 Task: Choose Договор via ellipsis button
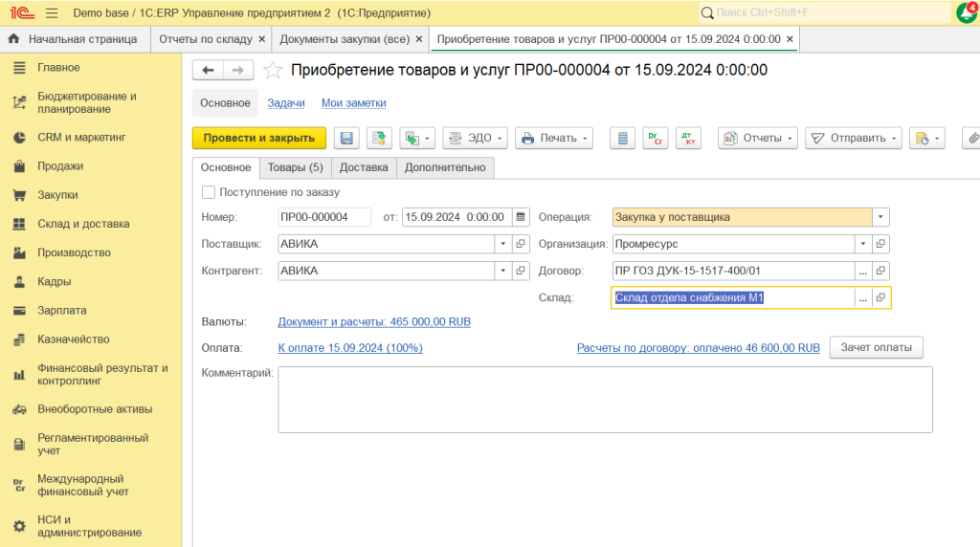tap(863, 271)
